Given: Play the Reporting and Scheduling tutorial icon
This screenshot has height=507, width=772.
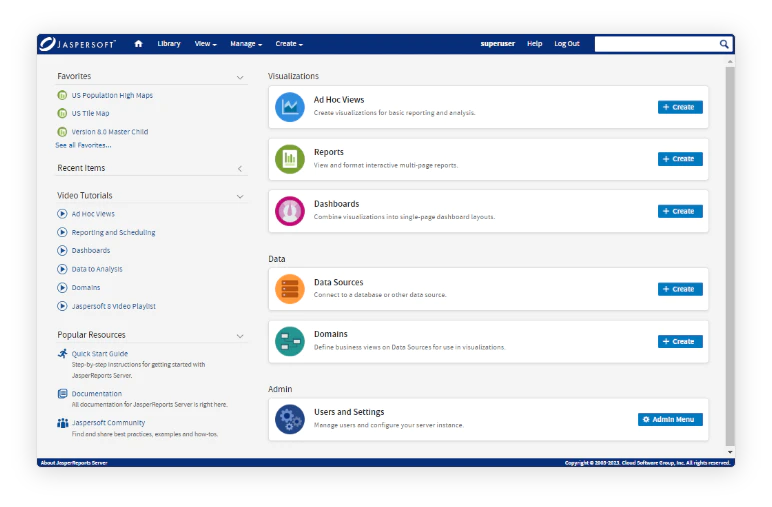Looking at the screenshot, I should (62, 232).
